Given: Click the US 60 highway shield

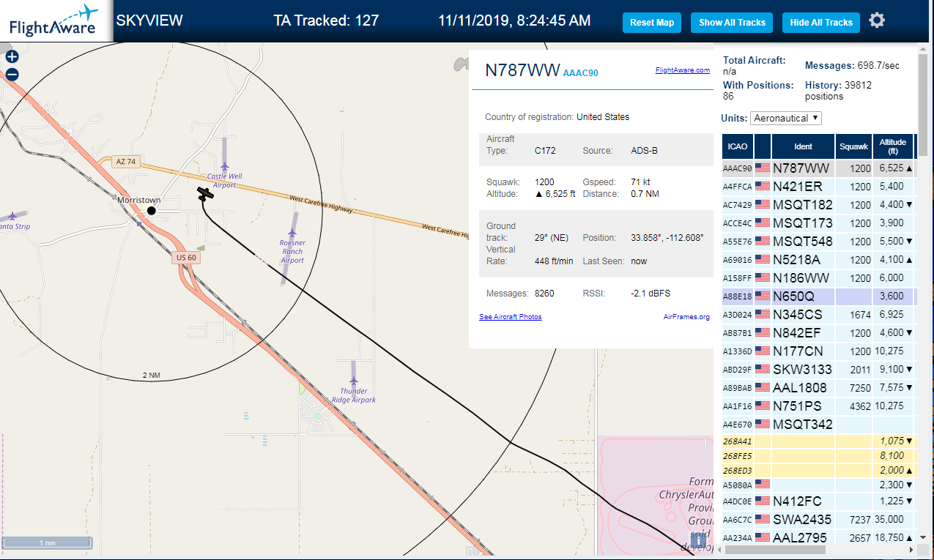Looking at the screenshot, I should click(x=186, y=258).
